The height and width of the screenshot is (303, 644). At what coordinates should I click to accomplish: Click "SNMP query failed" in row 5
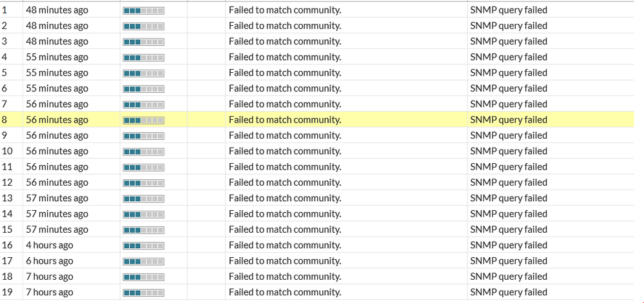point(509,73)
